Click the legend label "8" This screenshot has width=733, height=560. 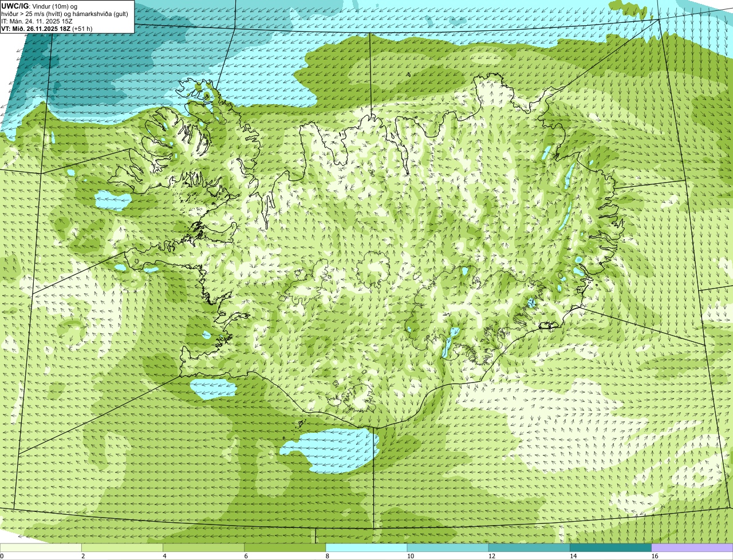327,556
